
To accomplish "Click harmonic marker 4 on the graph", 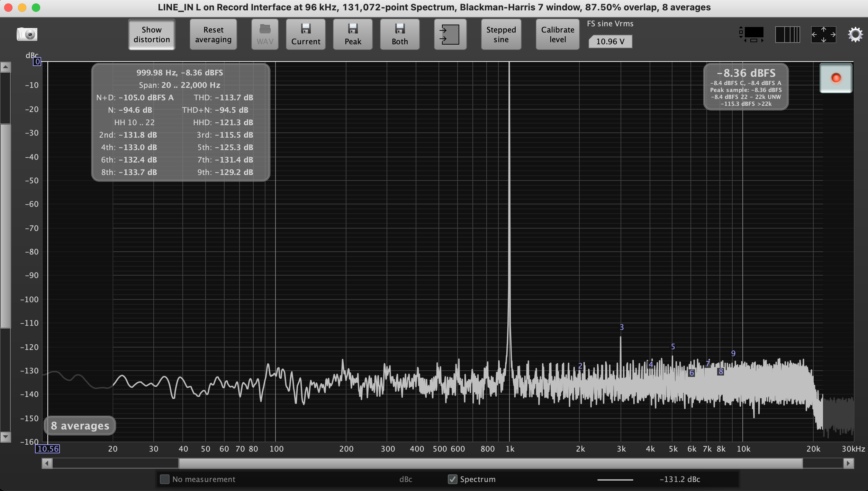I will 651,364.
